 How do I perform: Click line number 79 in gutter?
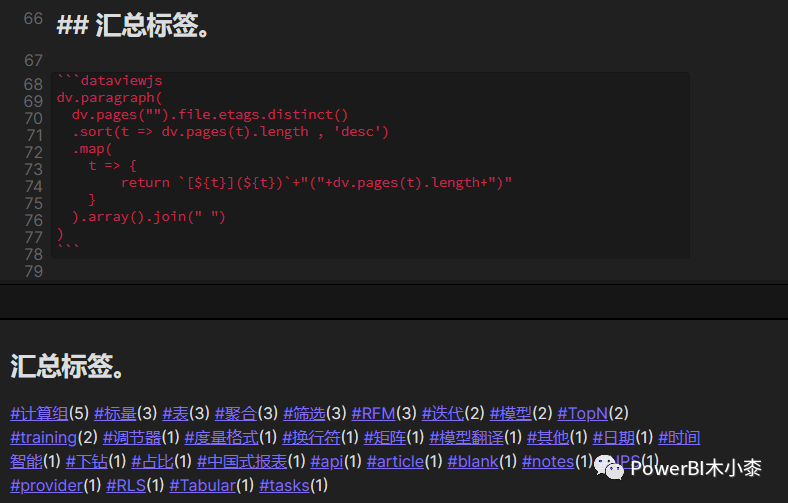click(33, 271)
